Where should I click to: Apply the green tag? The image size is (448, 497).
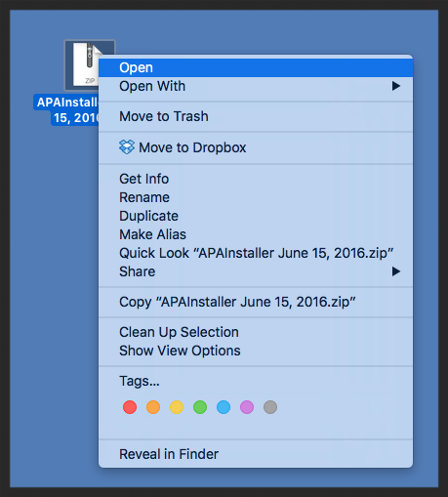coord(200,407)
